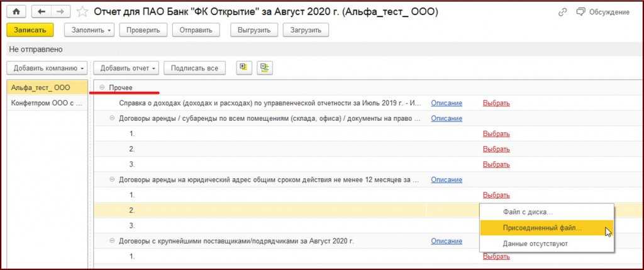Go forward with the right arrow

click(x=60, y=12)
